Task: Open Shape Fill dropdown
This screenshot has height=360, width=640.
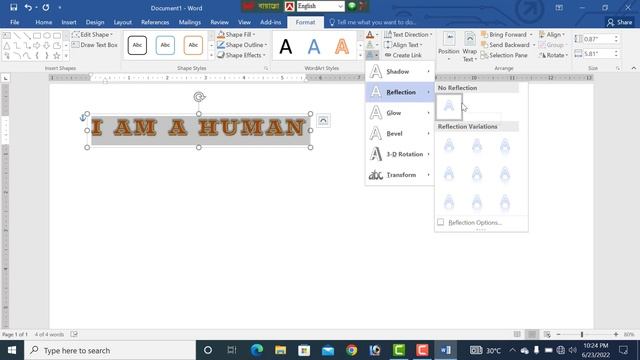Action: [236, 35]
